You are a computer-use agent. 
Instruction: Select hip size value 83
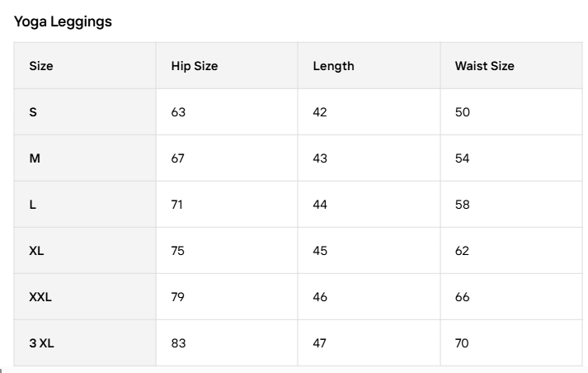(x=178, y=343)
